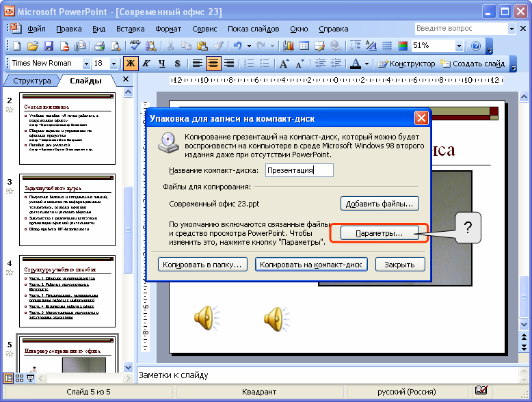Toggle italic (К) formatting
Screen dimensions: 532x402
[146, 64]
